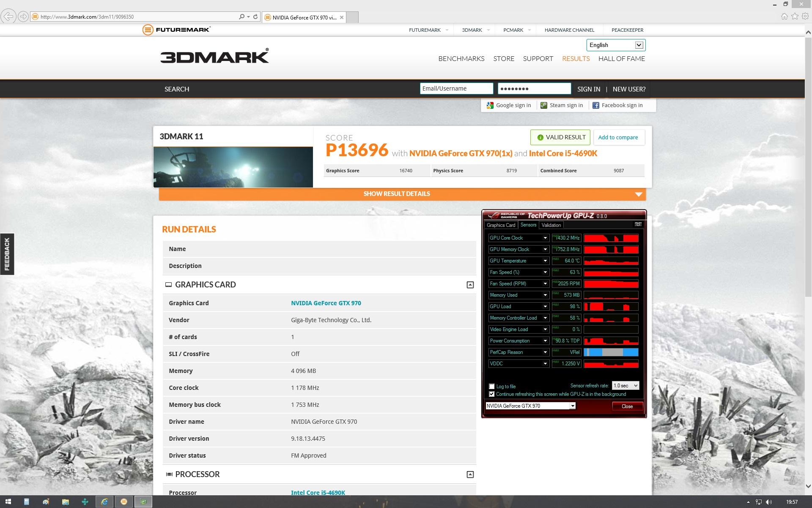
Task: Collapse the Graphics Card section toggle
Action: (x=470, y=285)
